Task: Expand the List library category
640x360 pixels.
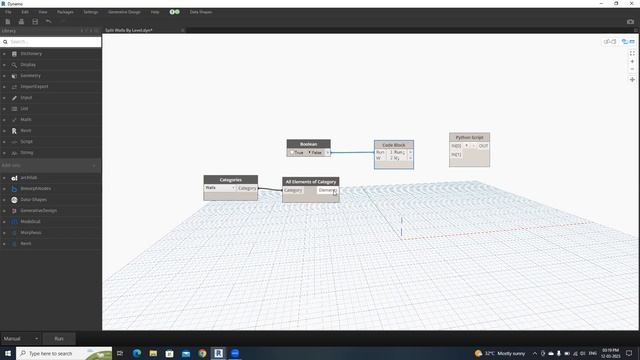Action: pyautogui.click(x=4, y=109)
